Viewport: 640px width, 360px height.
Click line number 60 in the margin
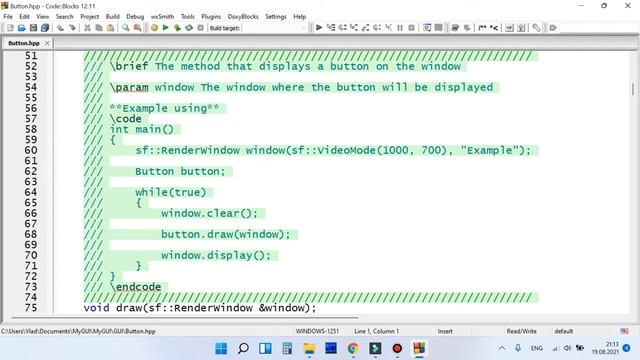31,150
